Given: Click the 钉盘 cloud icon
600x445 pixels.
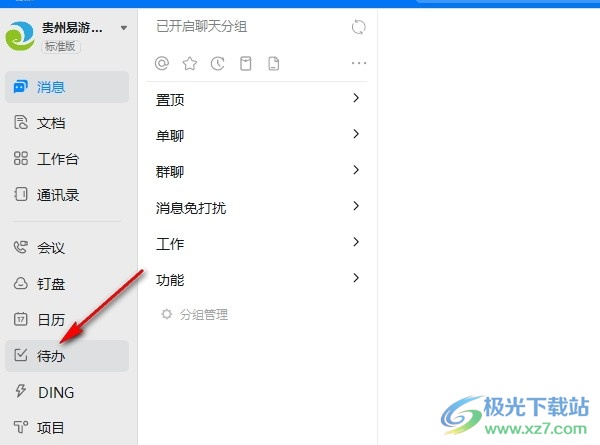Looking at the screenshot, I should click(20, 283).
